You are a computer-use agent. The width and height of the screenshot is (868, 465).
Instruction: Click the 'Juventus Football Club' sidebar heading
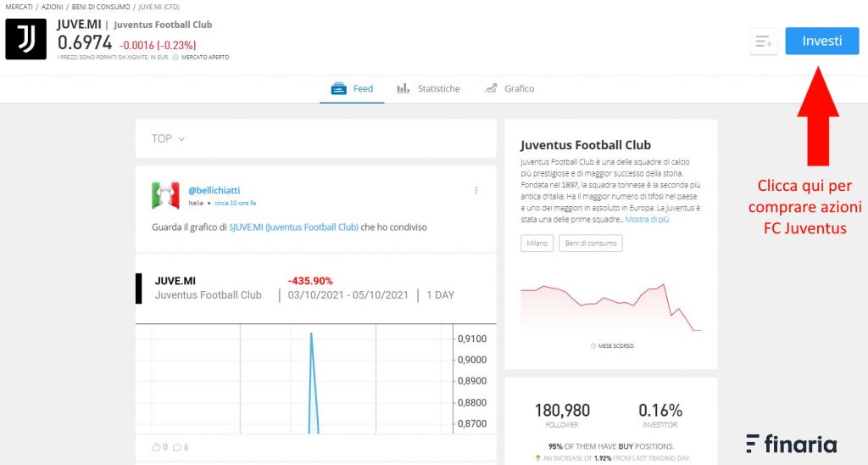point(586,145)
